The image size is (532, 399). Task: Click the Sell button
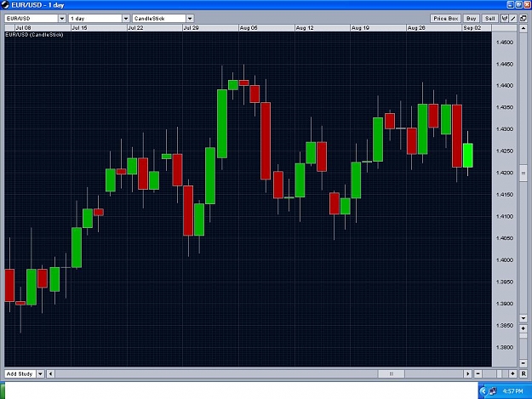point(490,19)
